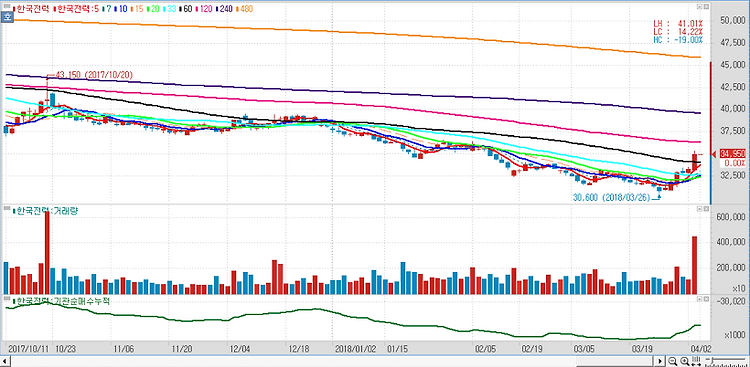Click the 04/02 date label

(x=700, y=348)
